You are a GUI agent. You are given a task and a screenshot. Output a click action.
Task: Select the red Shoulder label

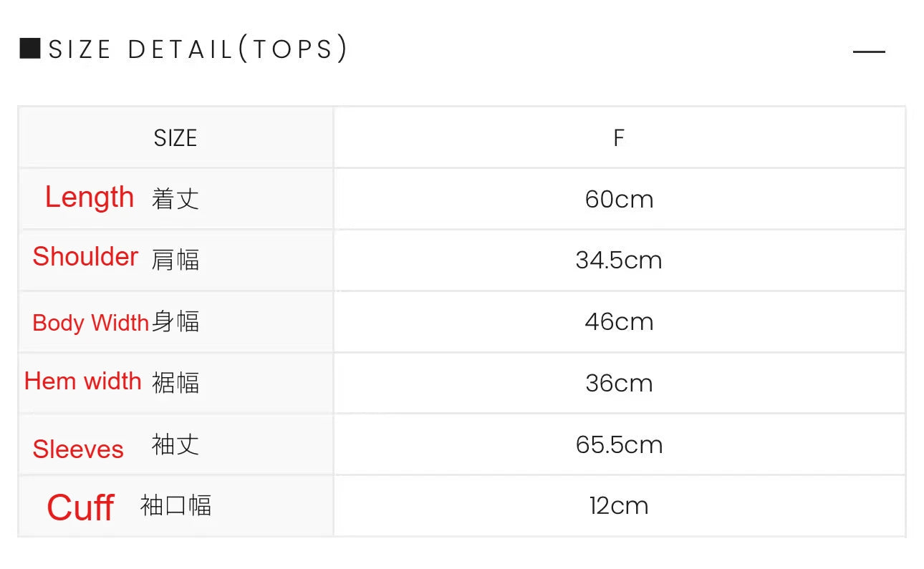point(85,256)
